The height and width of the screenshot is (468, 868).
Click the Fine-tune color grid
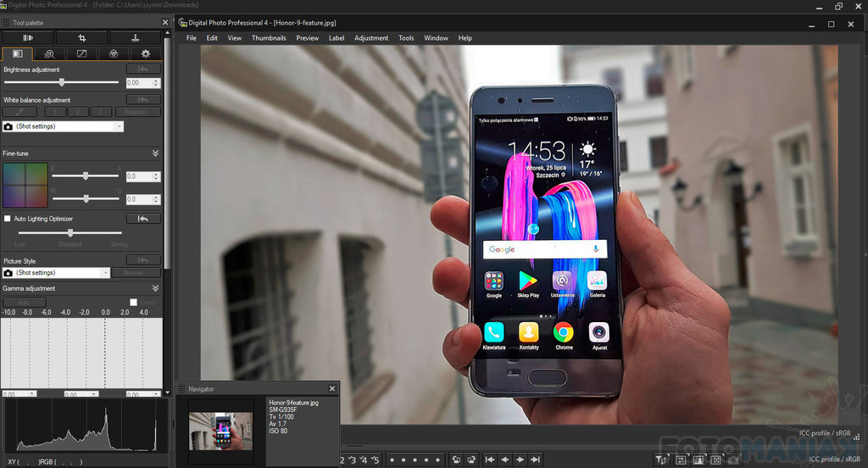(x=25, y=186)
